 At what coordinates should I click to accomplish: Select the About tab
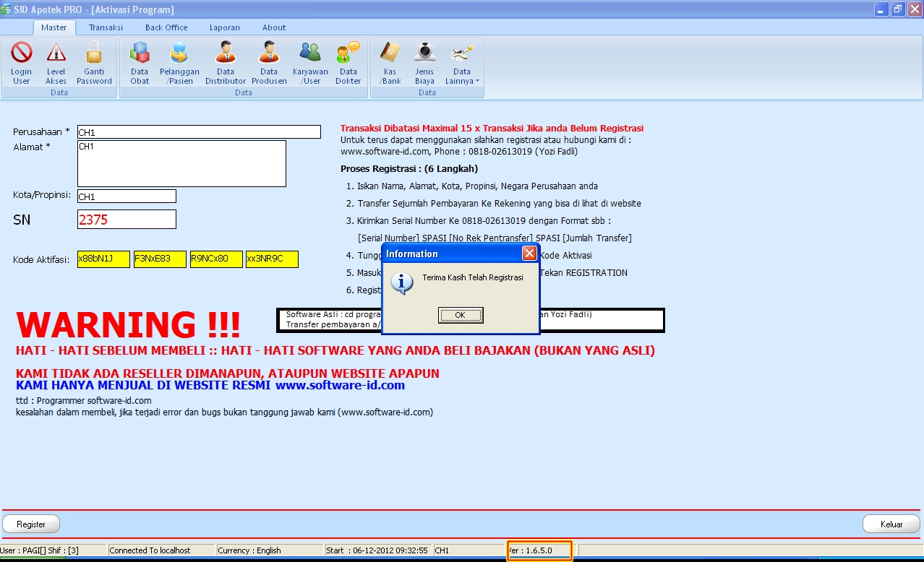pos(273,27)
